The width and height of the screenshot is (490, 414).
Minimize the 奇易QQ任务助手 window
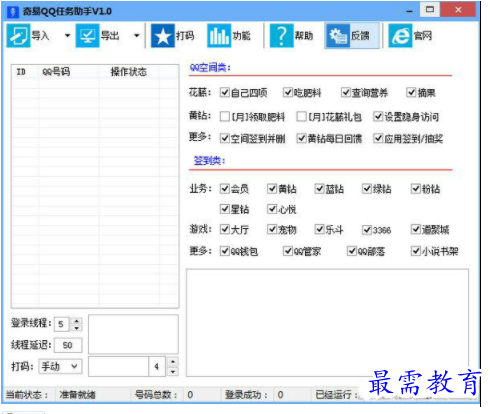410,11
